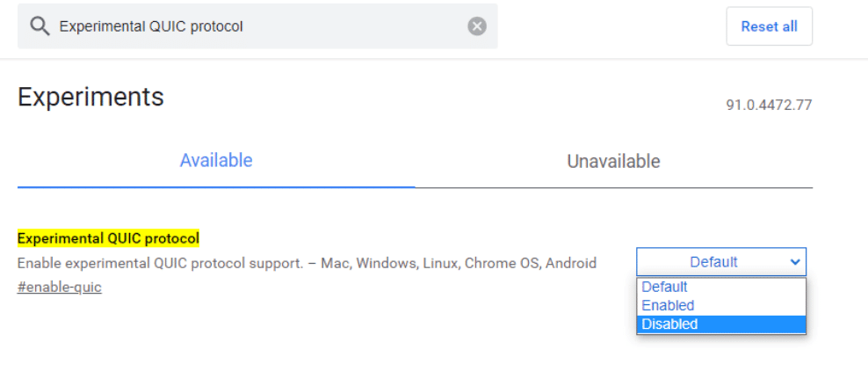This screenshot has height=379, width=868.
Task: Click the closed select box showing Default
Action: coord(712,262)
